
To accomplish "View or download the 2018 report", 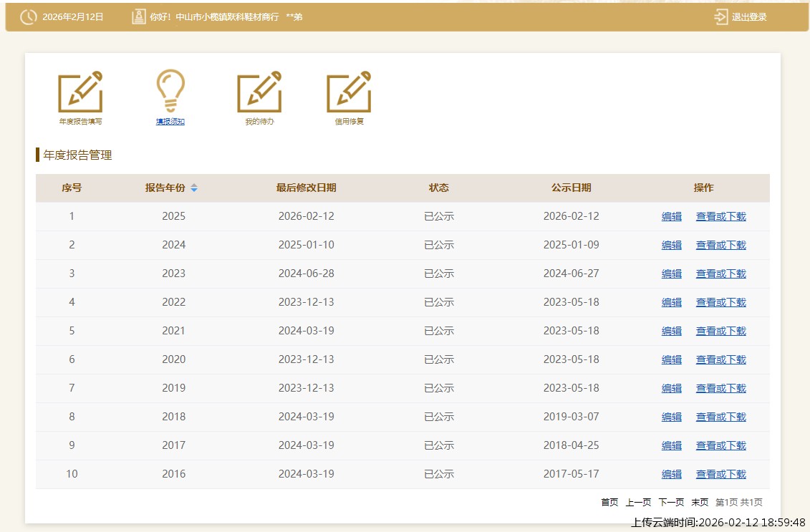I will pyautogui.click(x=720, y=417).
